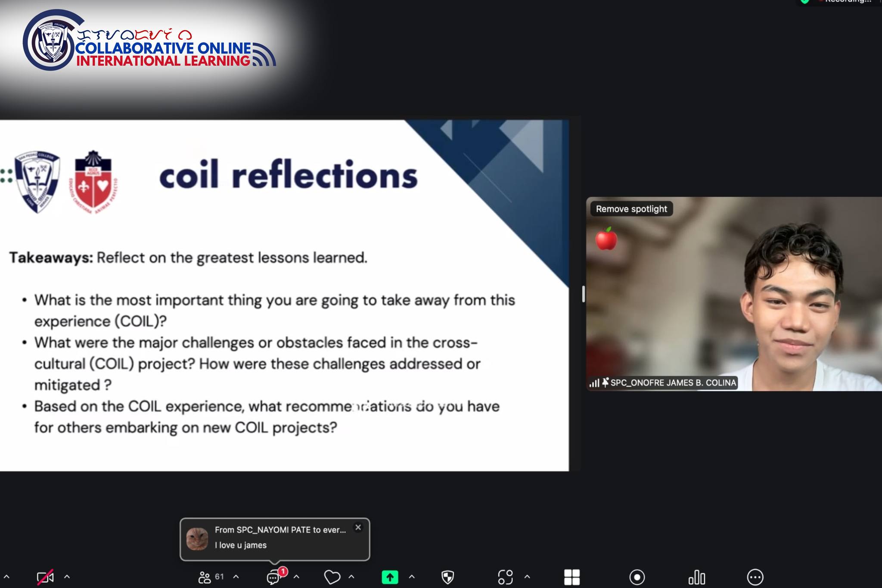Click the sender avatar in the chat popup
Viewport: 882px width, 588px height.
pos(197,539)
